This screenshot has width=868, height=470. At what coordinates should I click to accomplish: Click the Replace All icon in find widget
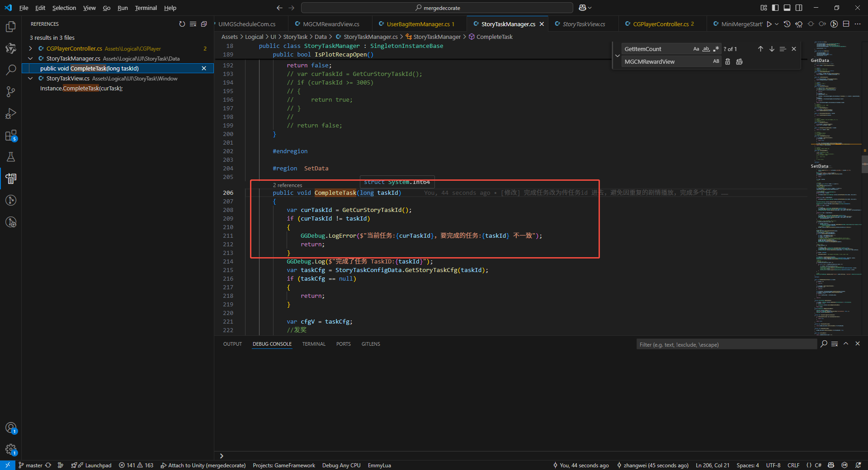tap(739, 61)
